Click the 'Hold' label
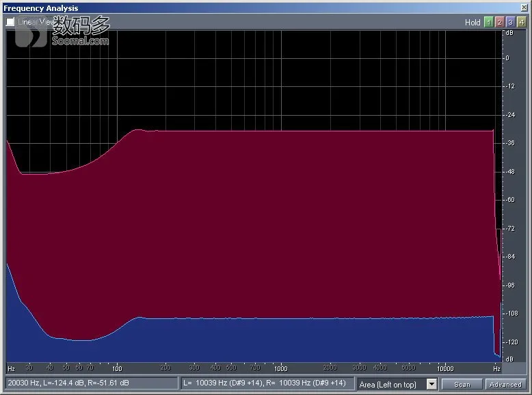The height and width of the screenshot is (395, 532). pos(473,23)
